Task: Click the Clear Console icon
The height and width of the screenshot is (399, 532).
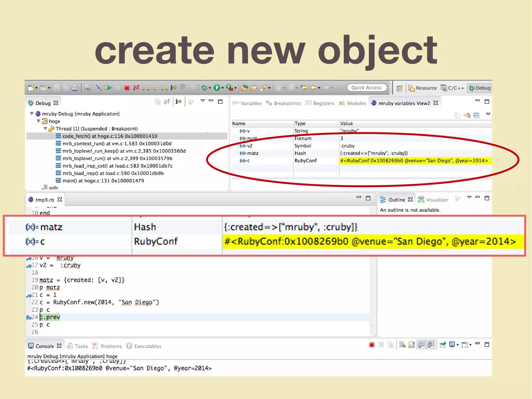Action: coord(402,345)
